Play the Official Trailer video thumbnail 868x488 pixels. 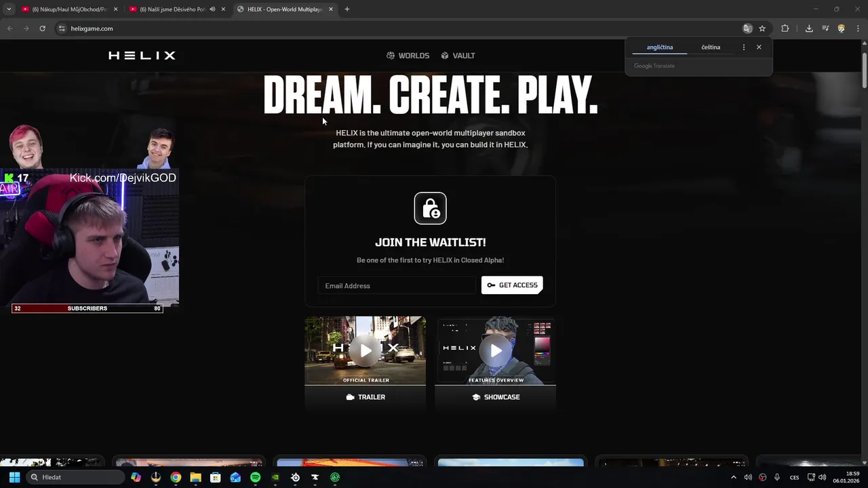point(366,350)
